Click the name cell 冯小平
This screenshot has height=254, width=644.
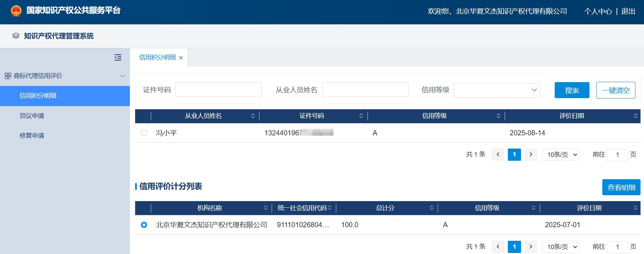(166, 133)
